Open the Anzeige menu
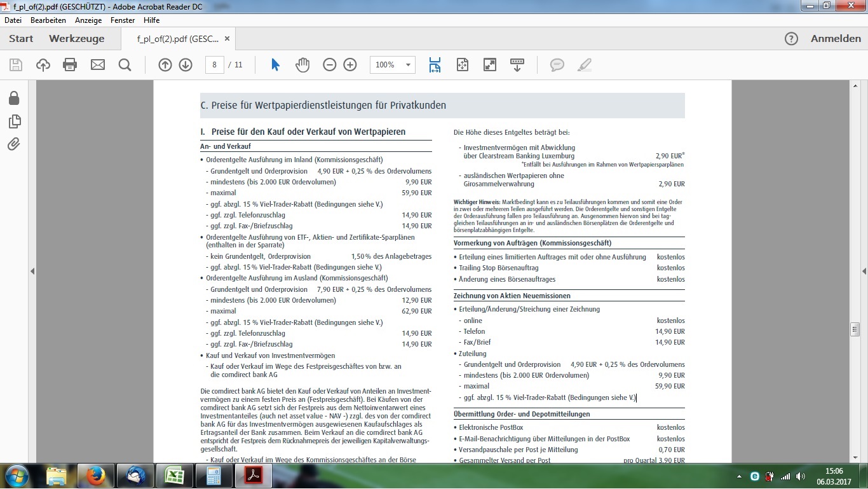The height and width of the screenshot is (489, 868). tap(88, 20)
